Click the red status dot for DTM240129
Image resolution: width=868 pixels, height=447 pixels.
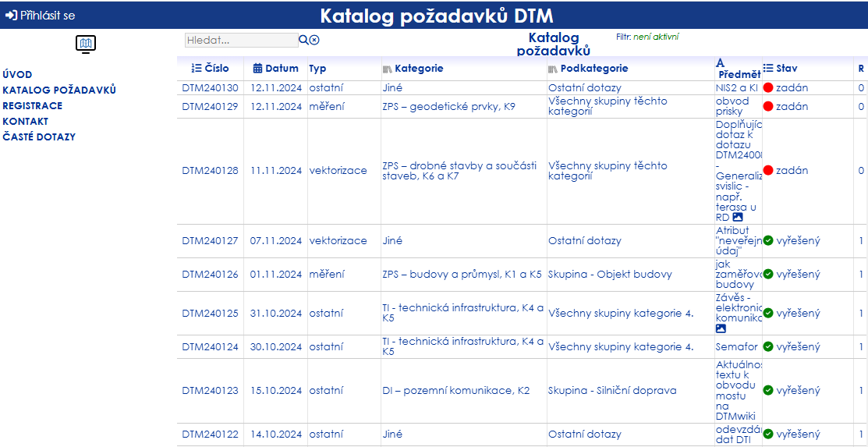pyautogui.click(x=768, y=106)
